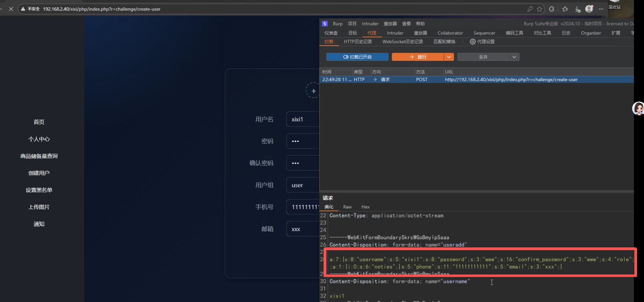Select the intercepted POST request row

coord(476,80)
